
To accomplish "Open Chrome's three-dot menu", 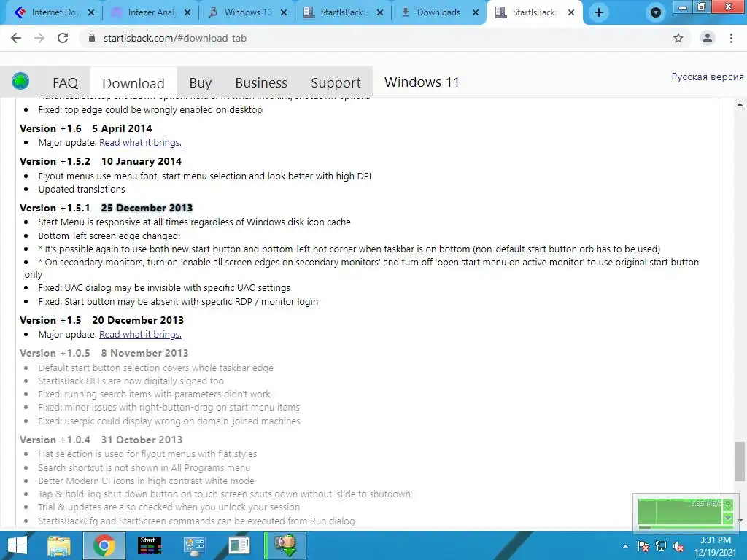I will (731, 38).
